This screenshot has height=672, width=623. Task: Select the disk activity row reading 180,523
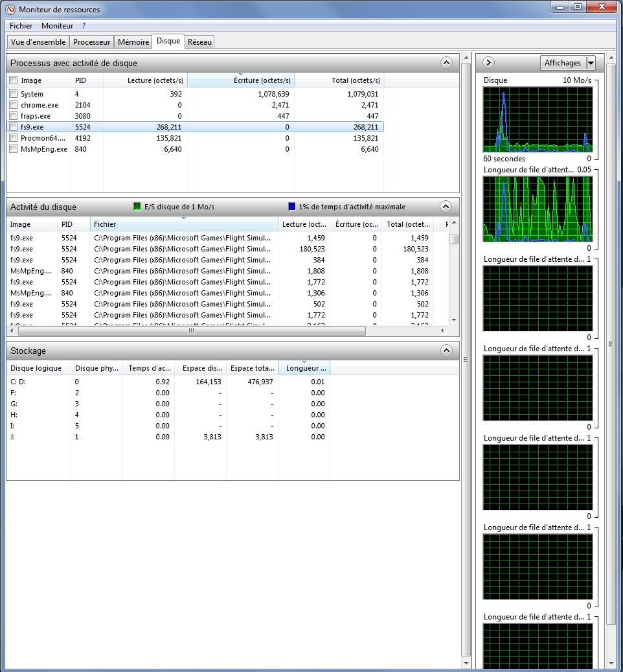pyautogui.click(x=227, y=249)
